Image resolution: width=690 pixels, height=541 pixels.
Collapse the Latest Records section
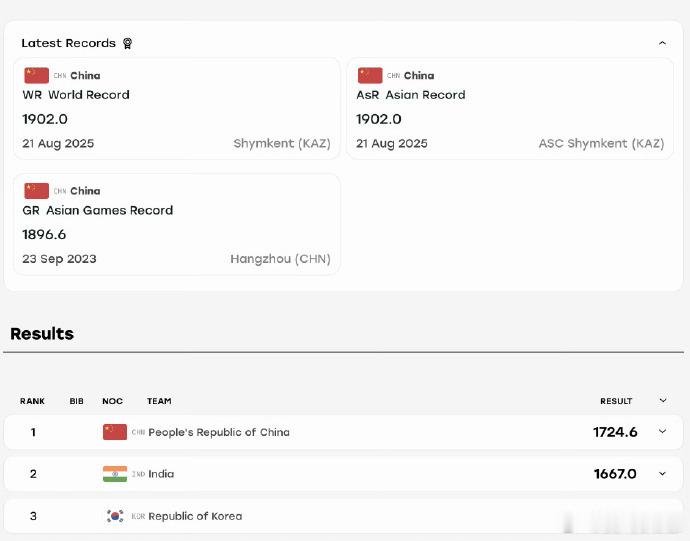coord(662,43)
